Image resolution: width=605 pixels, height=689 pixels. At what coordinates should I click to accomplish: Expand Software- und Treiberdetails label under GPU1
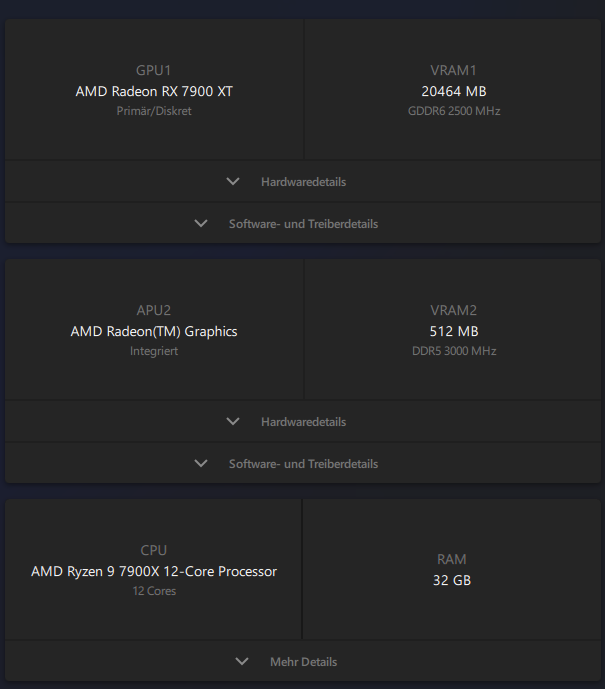click(303, 224)
